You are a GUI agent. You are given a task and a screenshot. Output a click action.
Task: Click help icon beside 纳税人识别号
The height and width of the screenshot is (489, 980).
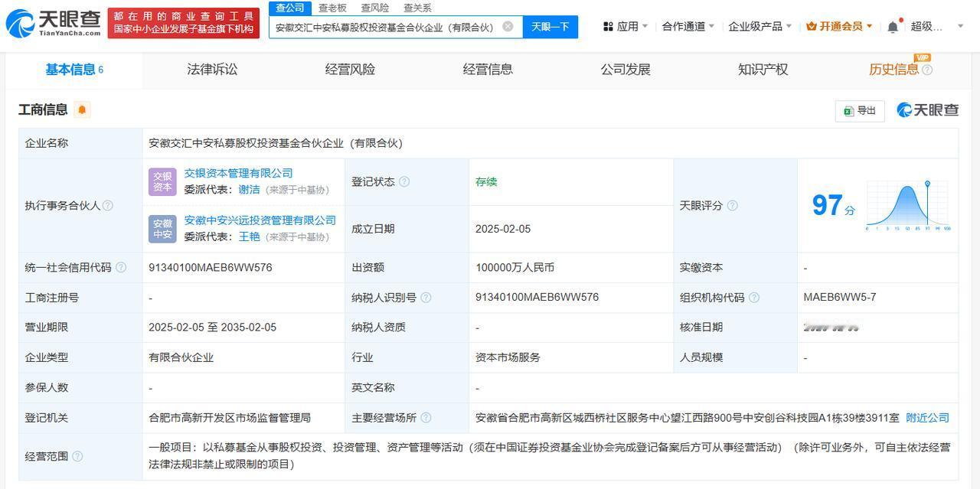(x=426, y=297)
